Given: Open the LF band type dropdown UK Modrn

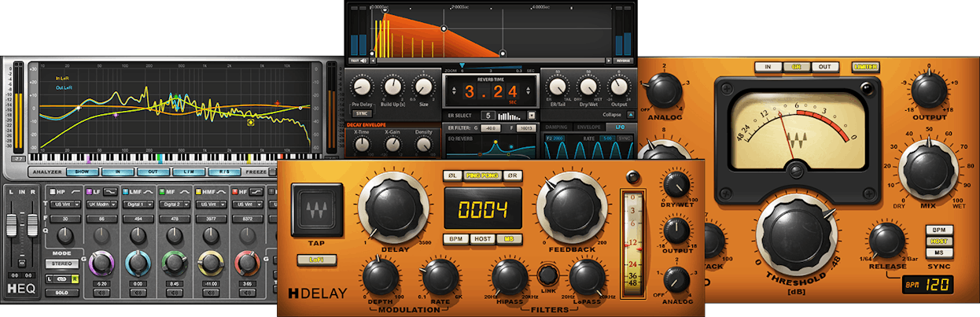Looking at the screenshot, I should tap(101, 204).
